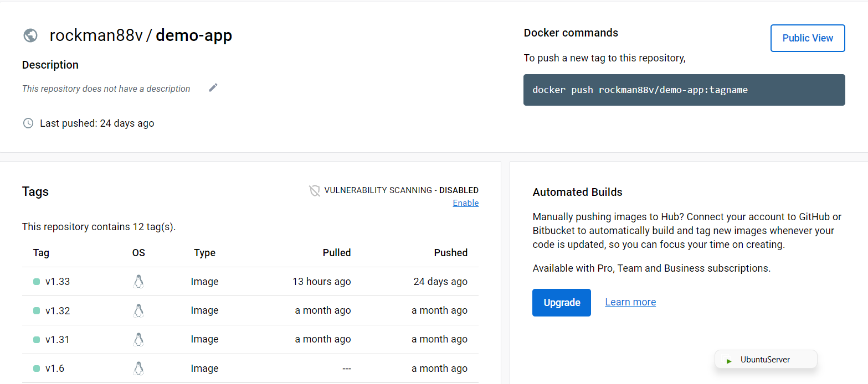Follow the Learn more link
This screenshot has width=868, height=384.
pyautogui.click(x=630, y=302)
